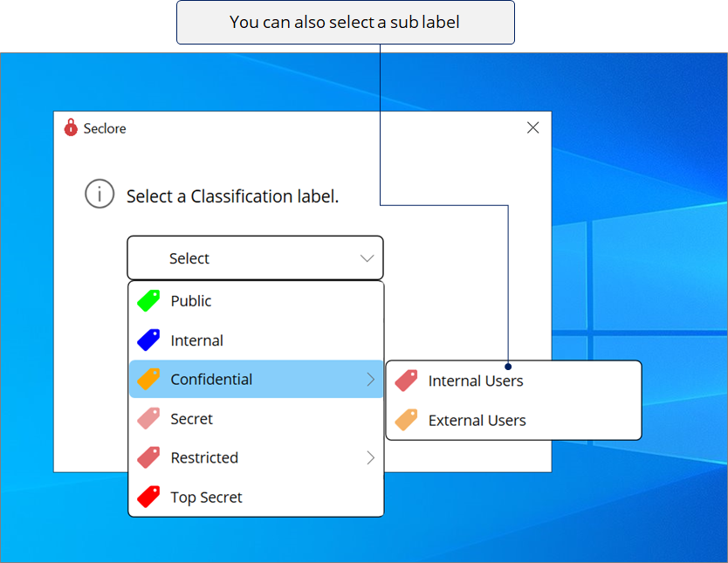
Task: Choose Internal Users sub label
Action: 475,379
